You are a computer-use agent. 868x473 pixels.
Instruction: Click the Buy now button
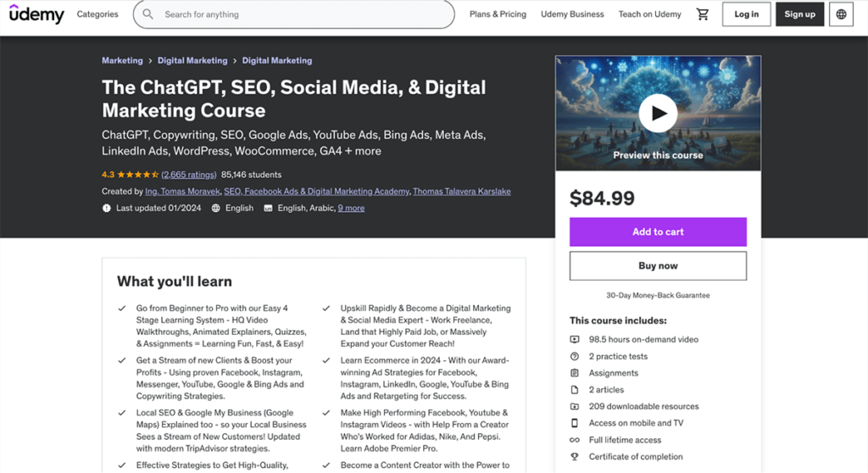pos(658,266)
